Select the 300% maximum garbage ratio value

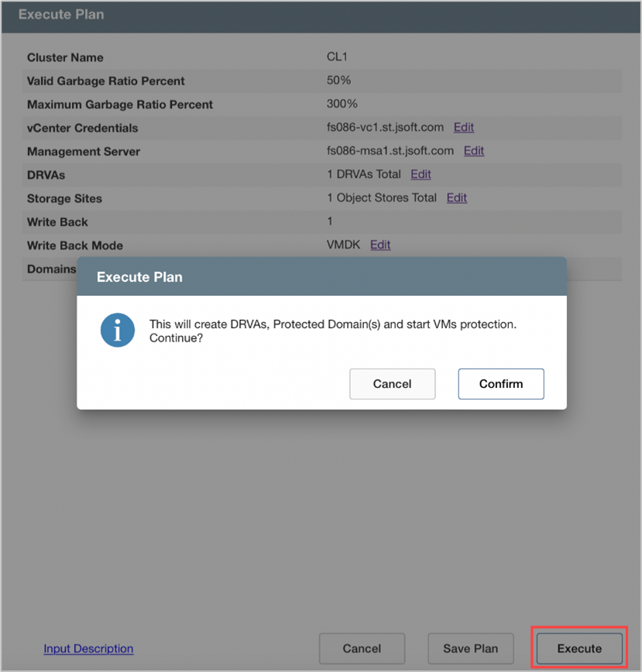(342, 105)
